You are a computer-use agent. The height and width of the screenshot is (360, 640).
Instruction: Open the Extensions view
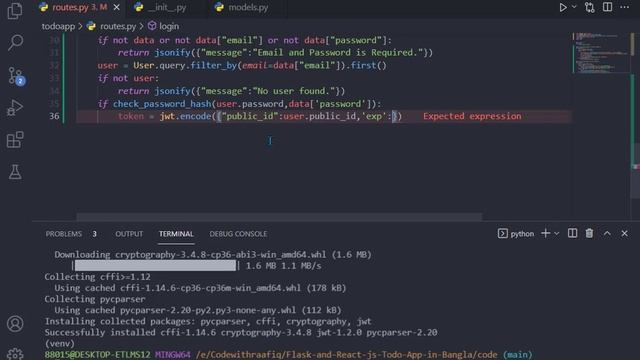[15, 140]
